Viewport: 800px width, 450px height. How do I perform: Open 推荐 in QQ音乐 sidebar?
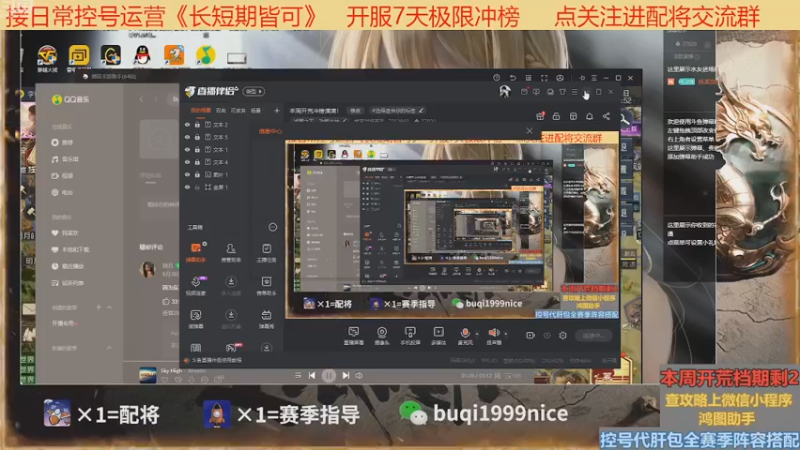(62, 142)
